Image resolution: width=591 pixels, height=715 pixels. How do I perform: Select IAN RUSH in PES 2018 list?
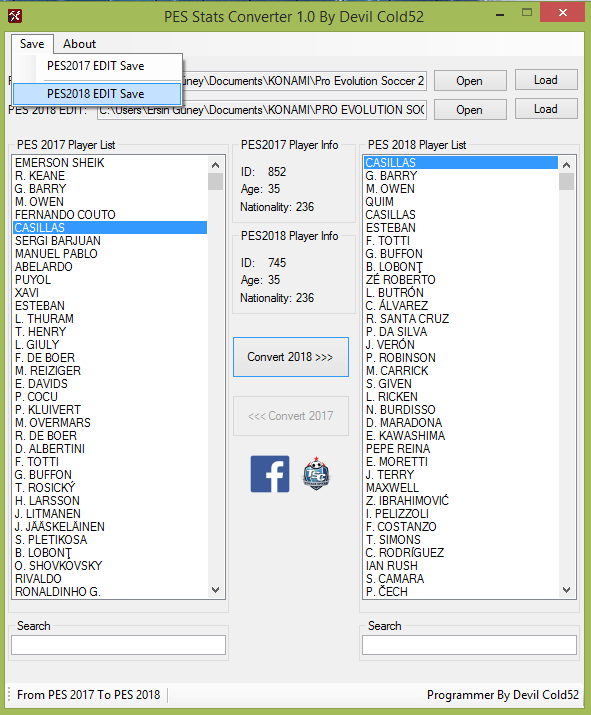[x=461, y=565]
